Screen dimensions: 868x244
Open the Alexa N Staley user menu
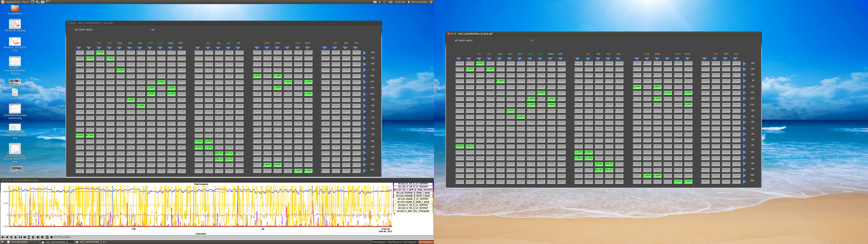tap(418, 2)
